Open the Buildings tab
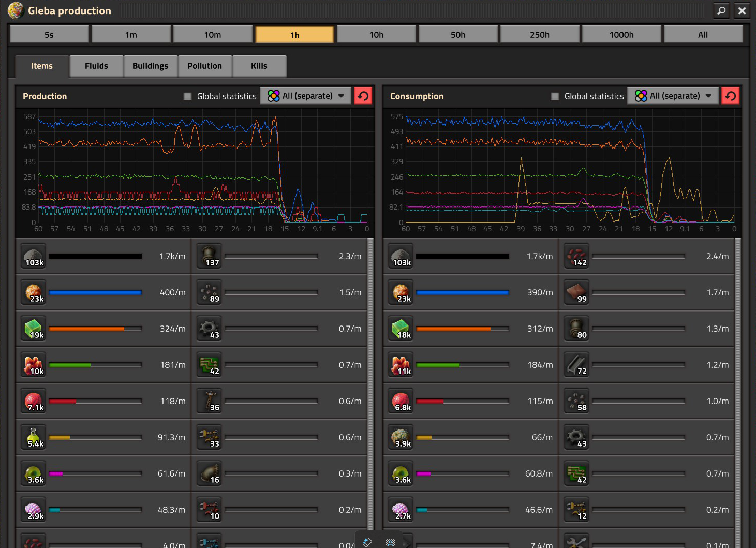756x548 pixels. click(150, 66)
